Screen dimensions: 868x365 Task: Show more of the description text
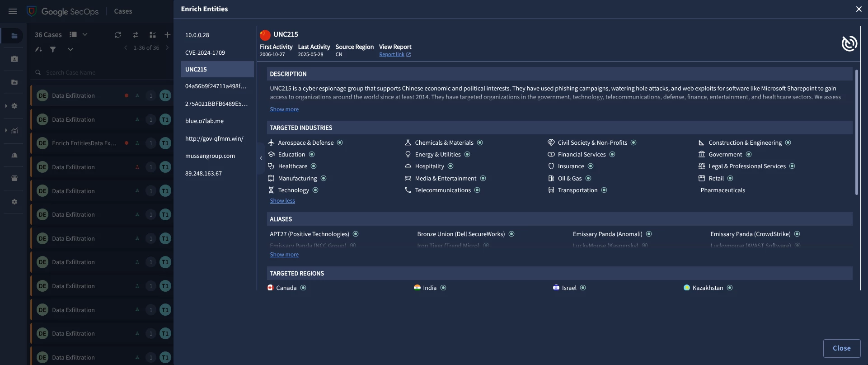coord(284,109)
